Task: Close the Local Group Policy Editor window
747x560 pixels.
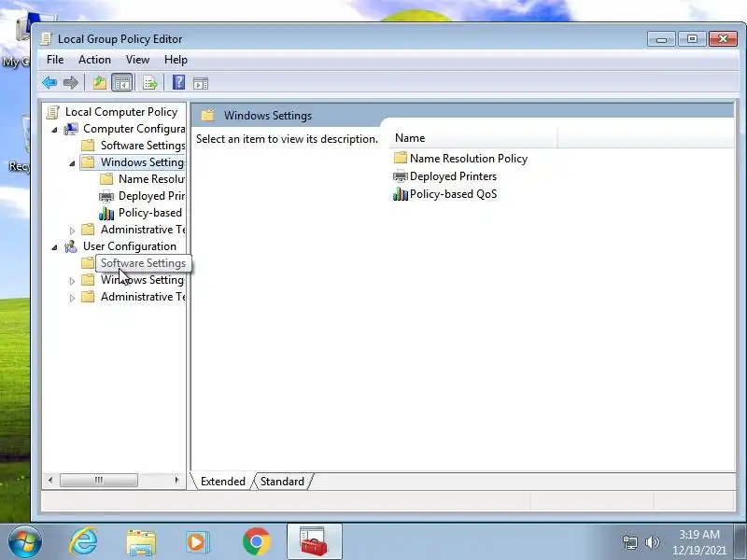Action: point(723,39)
